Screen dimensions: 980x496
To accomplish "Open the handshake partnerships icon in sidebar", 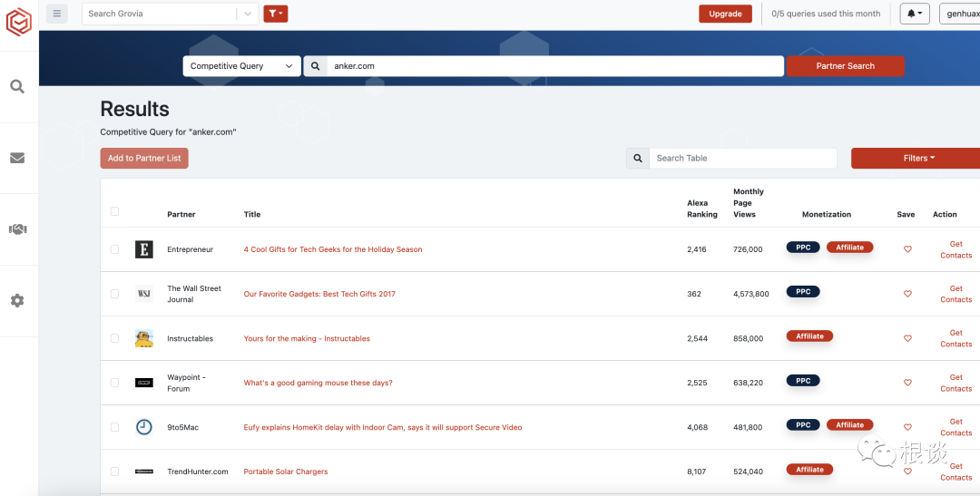I will 17,229.
